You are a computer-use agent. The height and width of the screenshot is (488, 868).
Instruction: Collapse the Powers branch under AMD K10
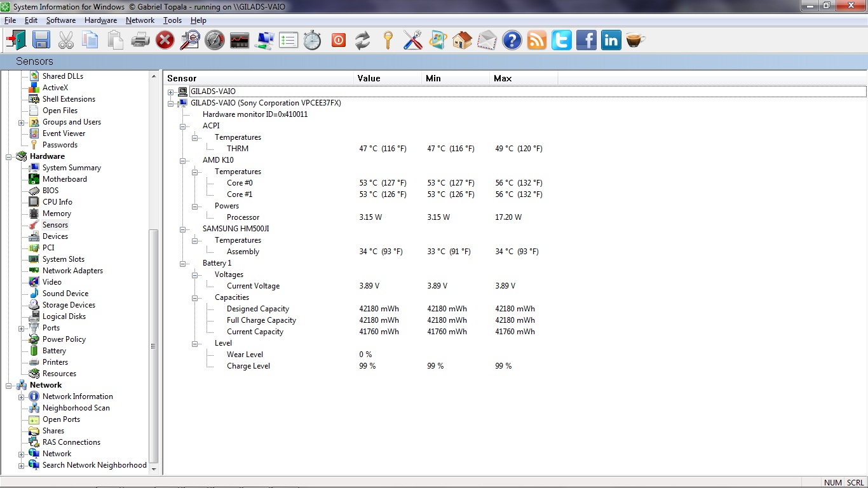pos(194,206)
